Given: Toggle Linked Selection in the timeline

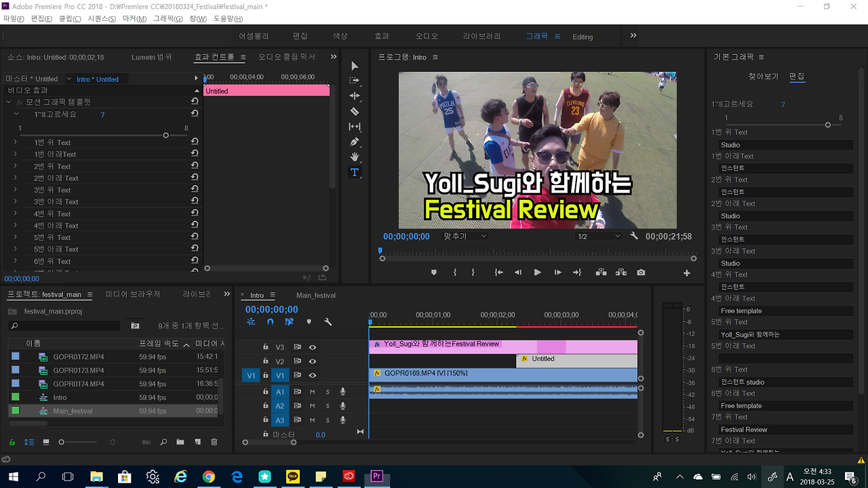Looking at the screenshot, I should coord(290,322).
